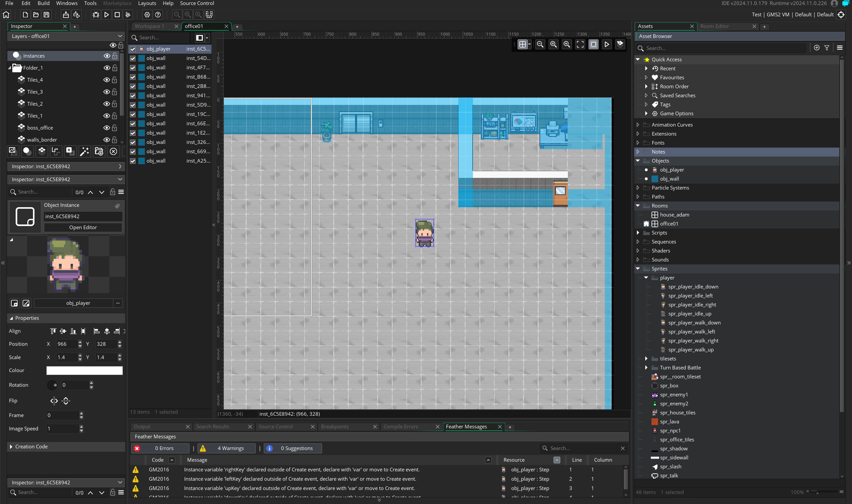Toggle the room grid icon in canvas toolbar
The width and height of the screenshot is (852, 504).
click(x=522, y=44)
